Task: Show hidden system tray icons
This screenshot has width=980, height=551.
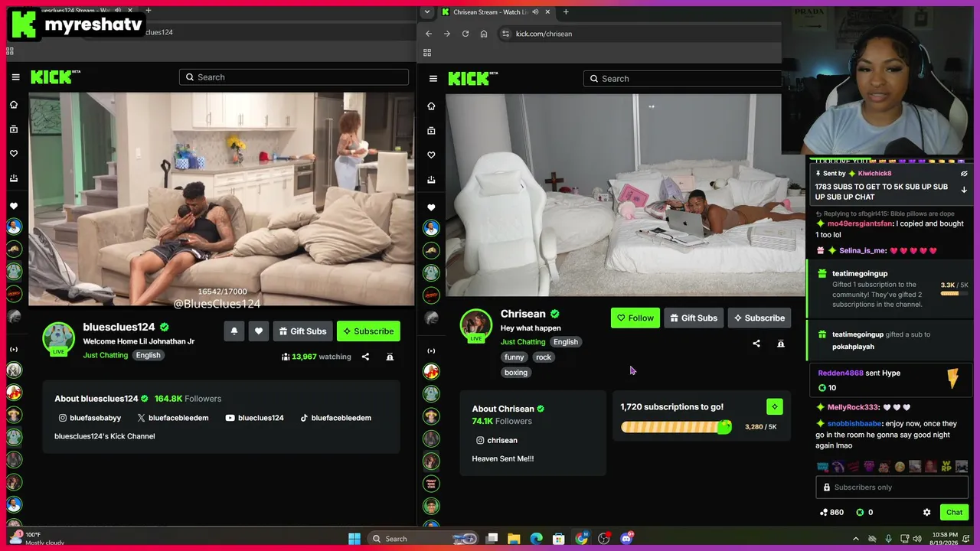Action: (x=856, y=539)
